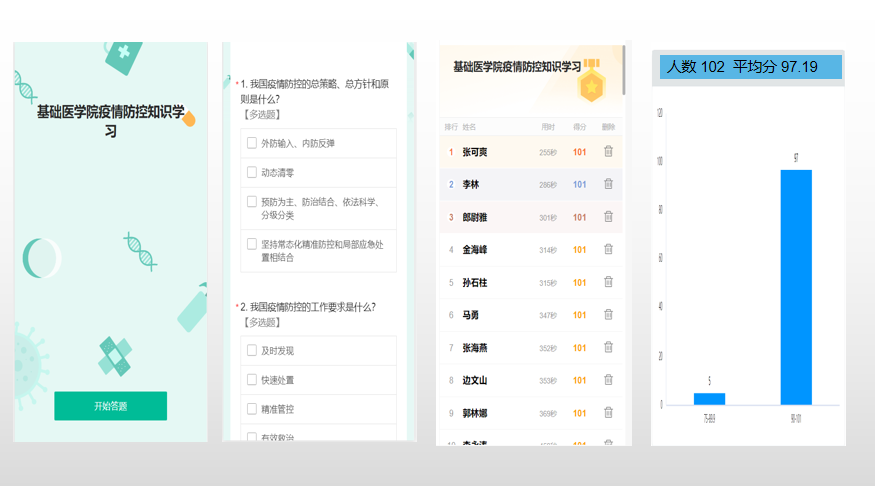The width and height of the screenshot is (875, 486).
Task: Tick the 动态清零 checkbox
Action: [252, 172]
